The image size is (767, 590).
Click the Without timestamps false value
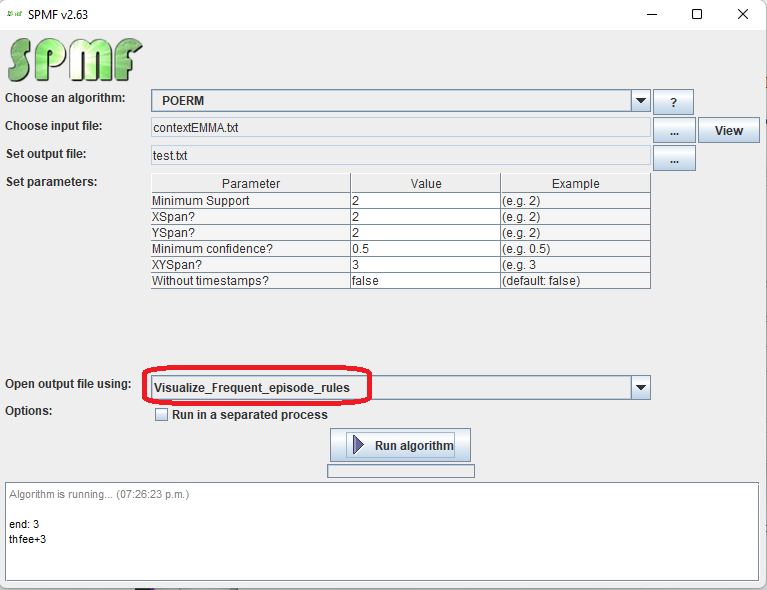425,281
